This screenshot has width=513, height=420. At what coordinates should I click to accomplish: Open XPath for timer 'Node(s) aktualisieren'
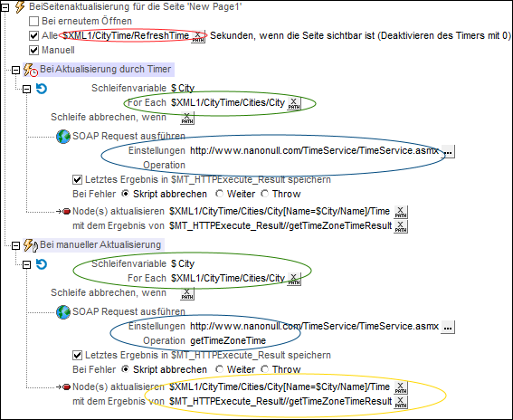pos(401,212)
